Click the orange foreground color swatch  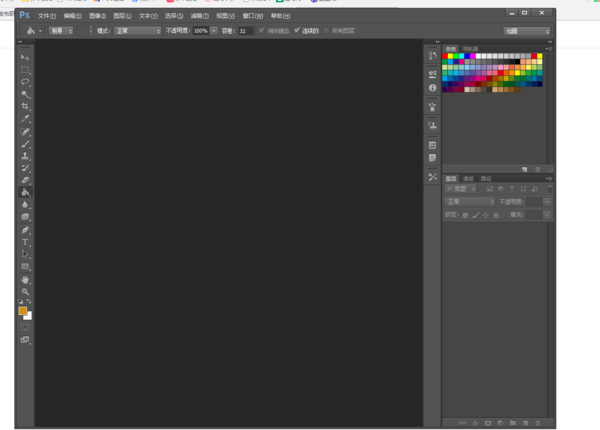tap(23, 311)
